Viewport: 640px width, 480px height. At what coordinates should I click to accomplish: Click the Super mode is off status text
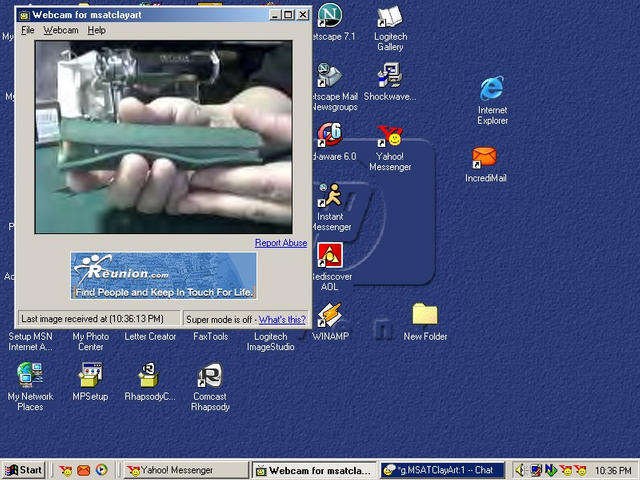219,320
